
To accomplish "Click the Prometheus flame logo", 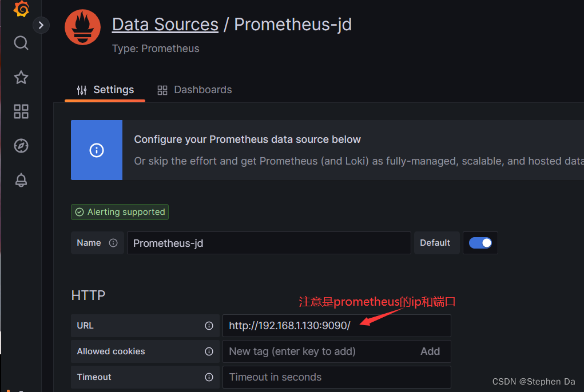I will [83, 27].
